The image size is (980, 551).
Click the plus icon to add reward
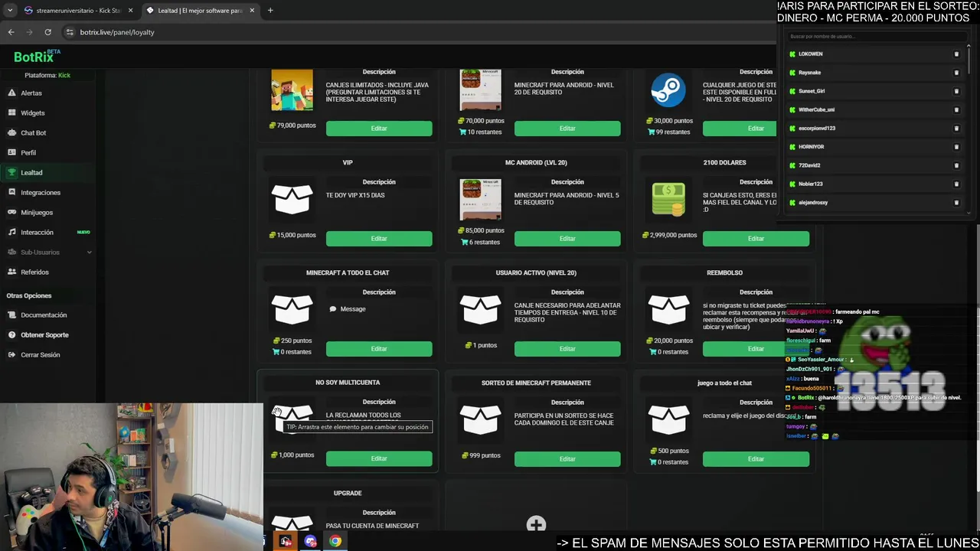tap(536, 524)
